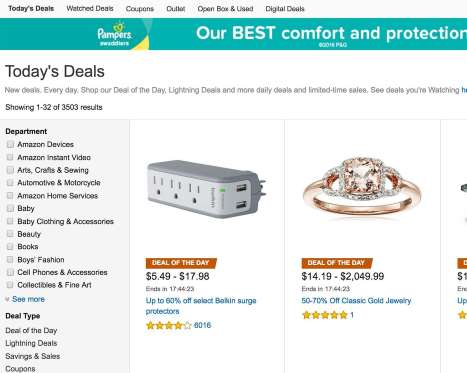This screenshot has width=467, height=373.
Task: Open the 6016 reviews count link
Action: point(202,325)
